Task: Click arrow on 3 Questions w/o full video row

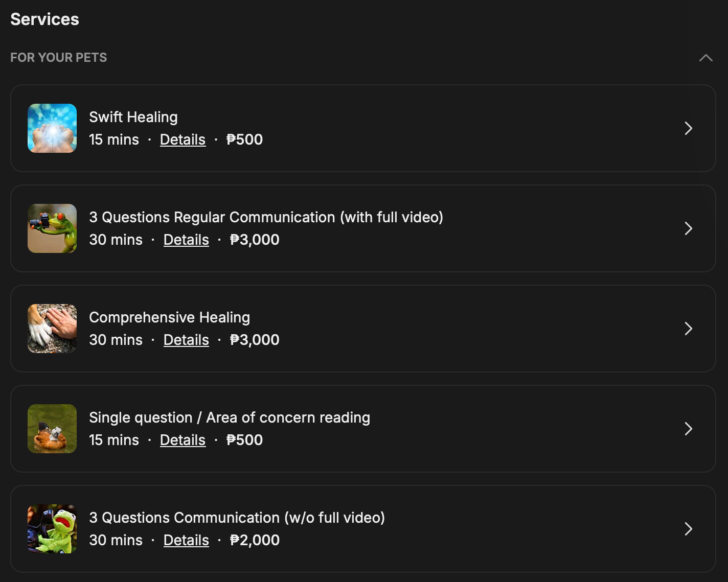Action: coord(688,529)
